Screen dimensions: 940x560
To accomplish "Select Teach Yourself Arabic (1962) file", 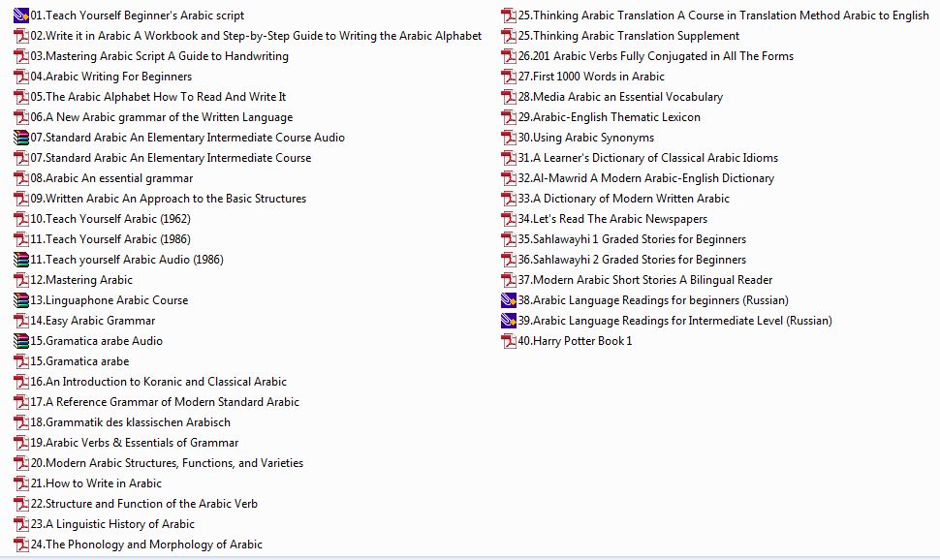I will pyautogui.click(x=117, y=219).
